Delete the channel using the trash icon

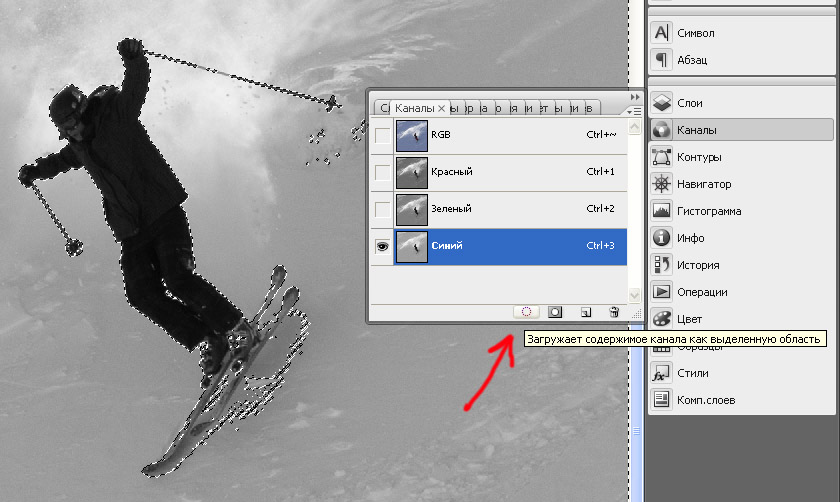pos(614,312)
